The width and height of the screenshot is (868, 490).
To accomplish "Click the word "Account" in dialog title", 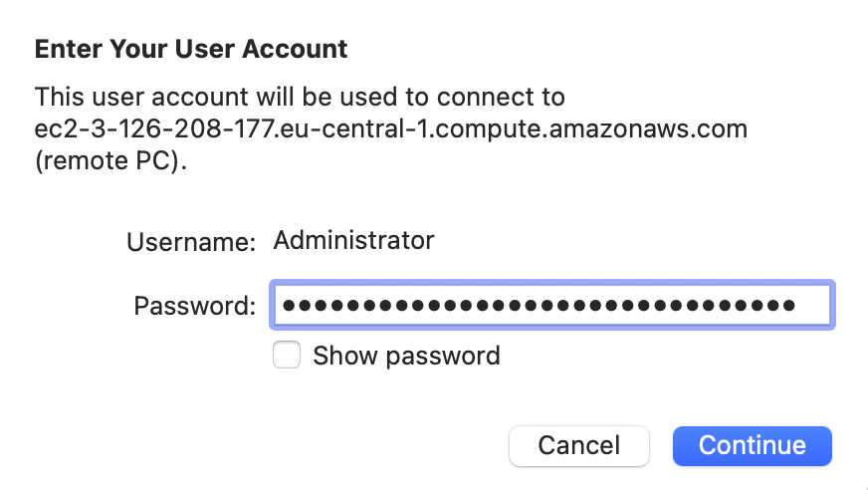I will (301, 48).
